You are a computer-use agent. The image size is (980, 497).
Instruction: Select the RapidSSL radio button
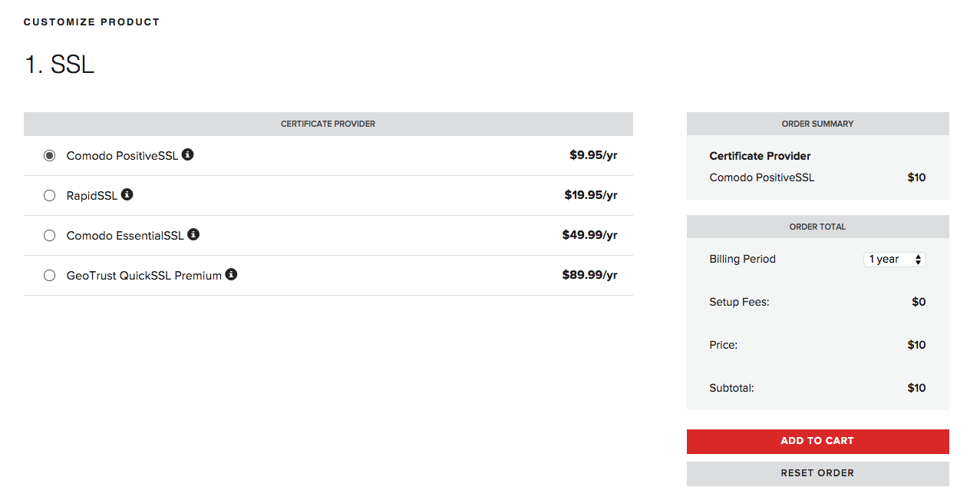click(50, 196)
